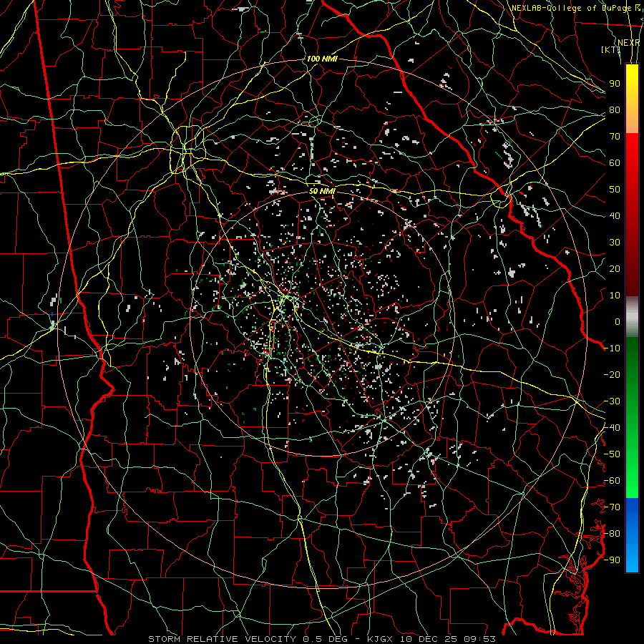This screenshot has height=644, width=644.
Task: Click the -30 scale value
Action: pyautogui.click(x=612, y=401)
